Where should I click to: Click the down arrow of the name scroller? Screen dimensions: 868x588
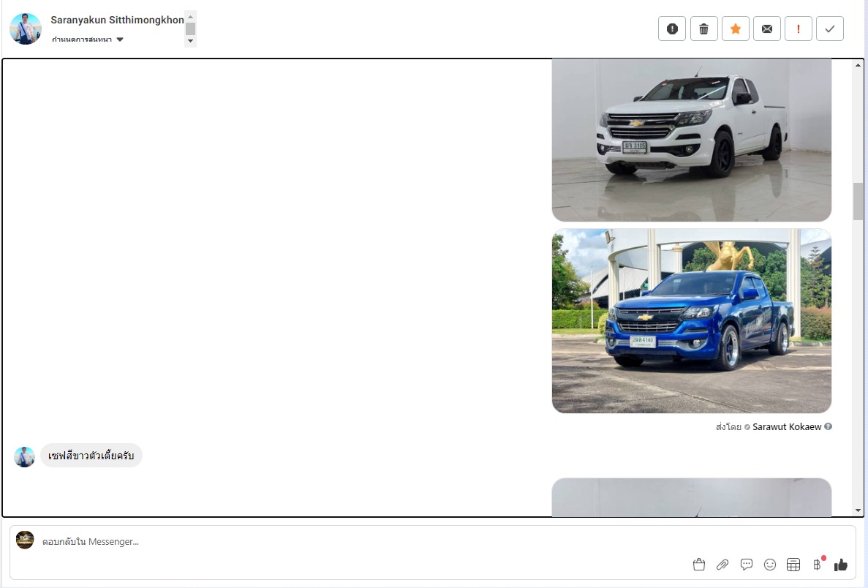point(190,40)
